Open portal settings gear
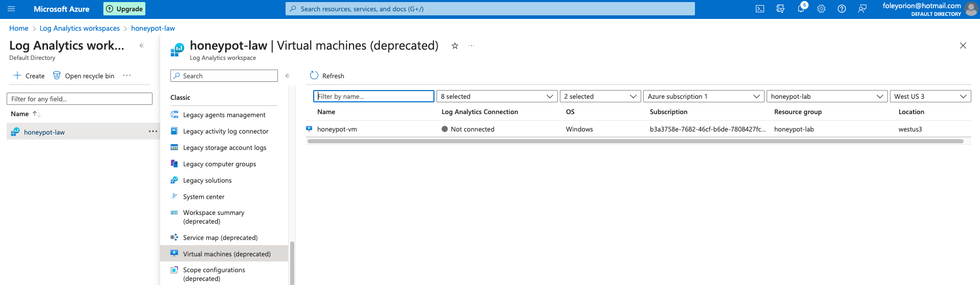The image size is (980, 285). point(821,9)
